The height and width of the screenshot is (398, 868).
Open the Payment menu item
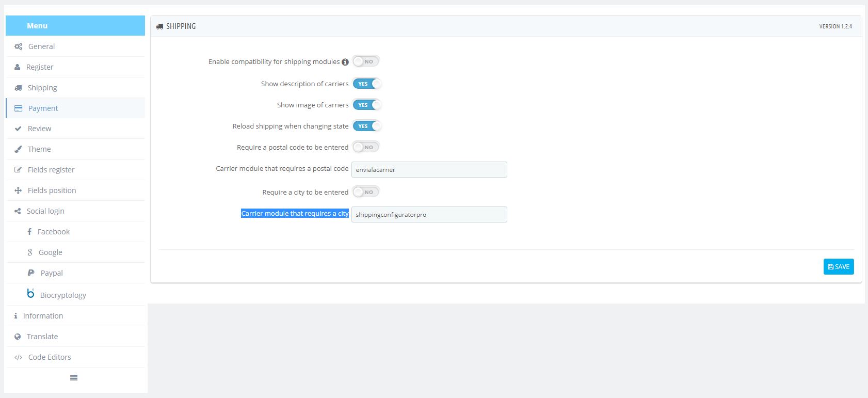[43, 108]
